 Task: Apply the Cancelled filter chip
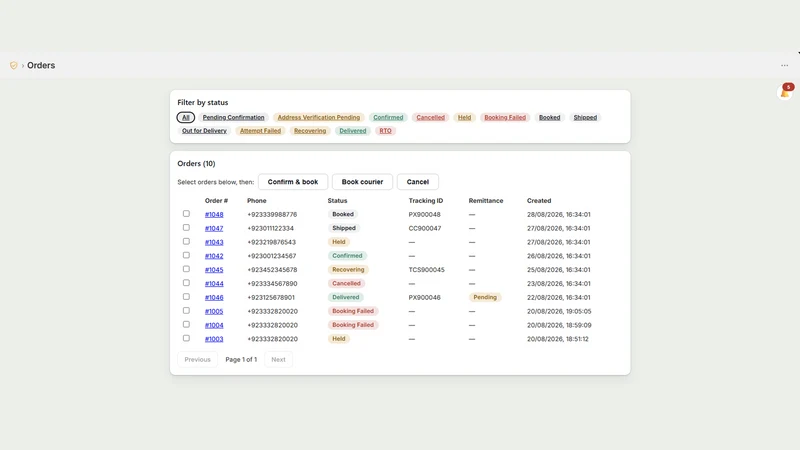(430, 117)
